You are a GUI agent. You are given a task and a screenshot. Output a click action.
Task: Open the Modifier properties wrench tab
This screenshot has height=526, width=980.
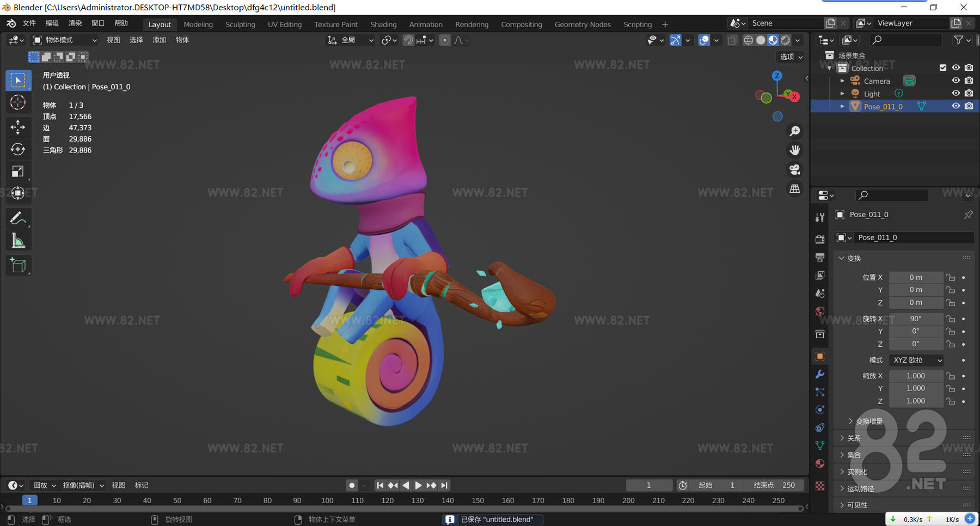coord(820,374)
